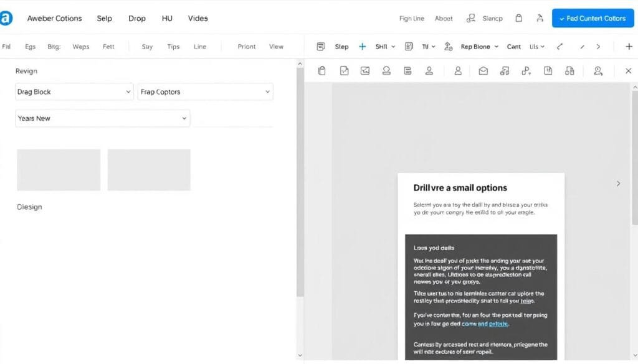
Task: Expand the Frap Coptors dropdown
Action: click(x=205, y=91)
